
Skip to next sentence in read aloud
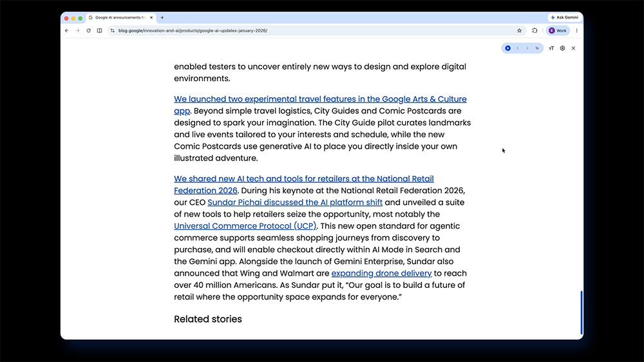(x=527, y=48)
